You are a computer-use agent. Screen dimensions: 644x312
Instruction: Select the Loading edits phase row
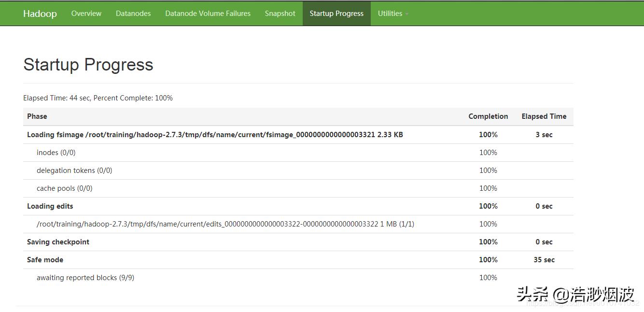50,206
